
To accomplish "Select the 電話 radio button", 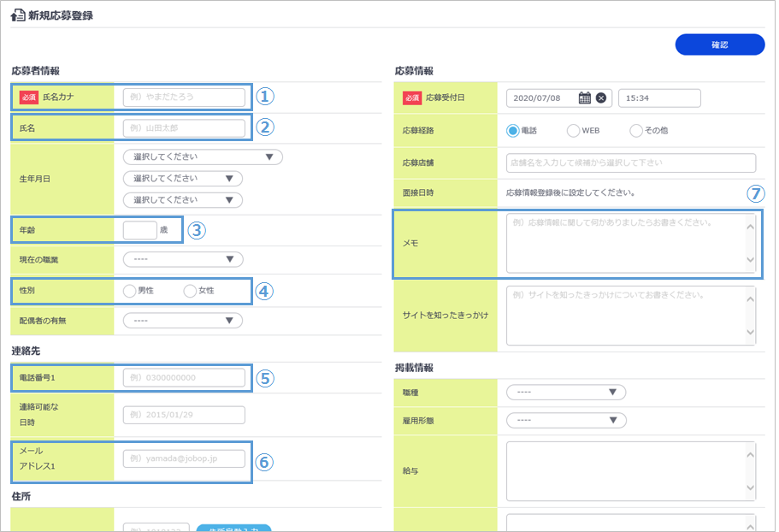I will (x=513, y=131).
